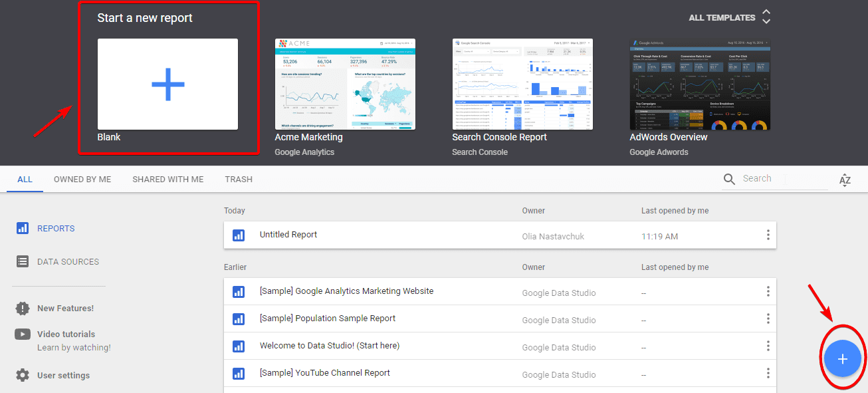Click the Owner column header in Earlier section

point(534,267)
